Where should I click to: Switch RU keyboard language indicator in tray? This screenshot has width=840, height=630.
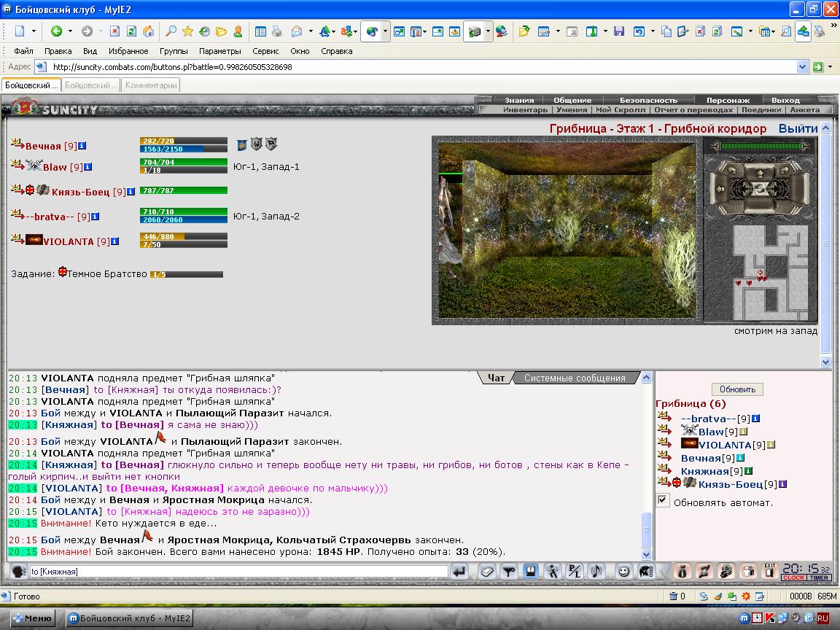[x=822, y=618]
